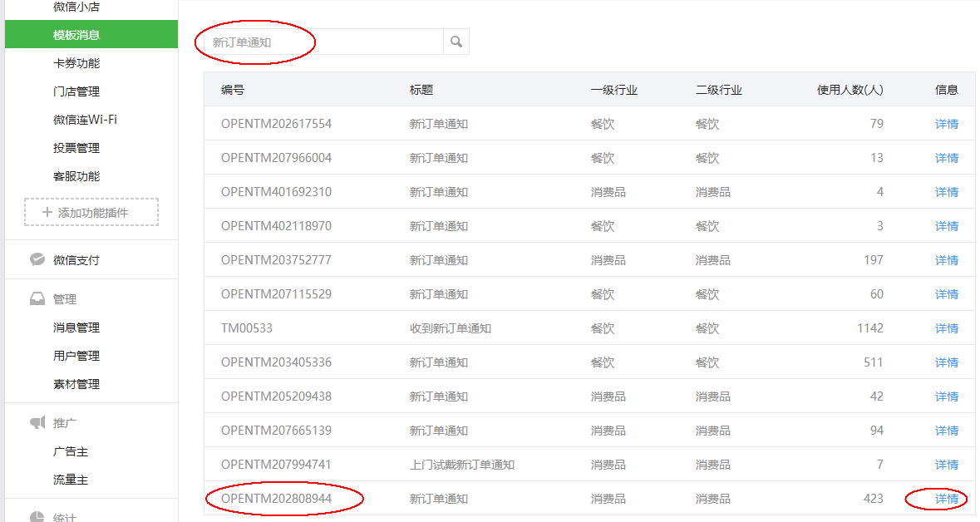Click the 新订单通知 search input field
Viewport: 980px width, 522px height.
tap(320, 42)
